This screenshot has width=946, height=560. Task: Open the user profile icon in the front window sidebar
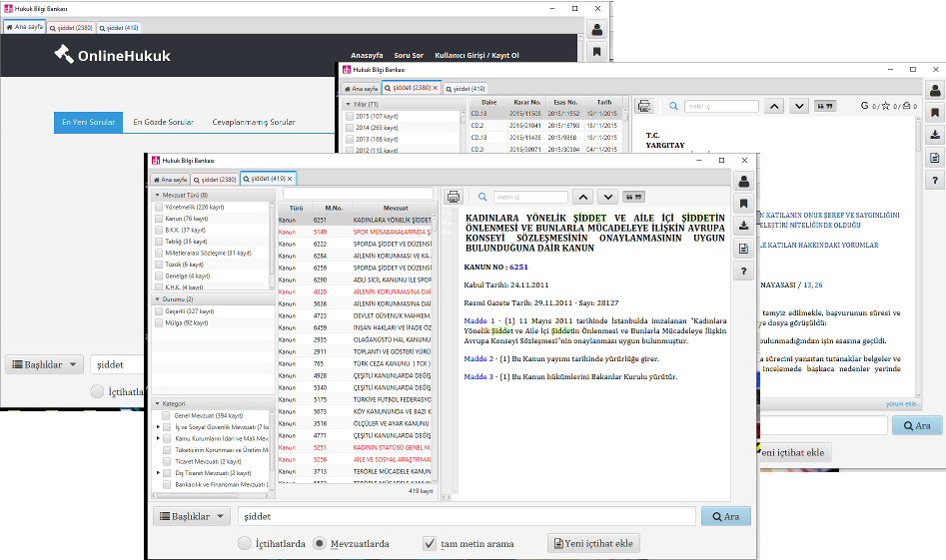(x=744, y=182)
